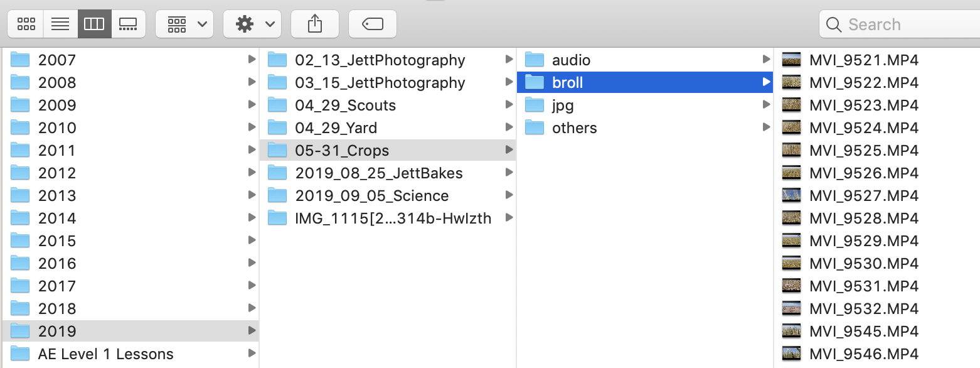This screenshot has height=368, width=980.
Task: Click the Tags icon in the toolbar
Action: pyautogui.click(x=372, y=23)
